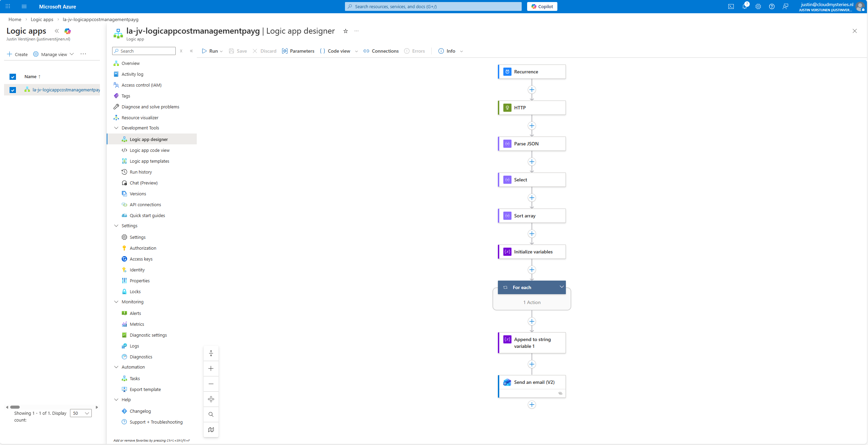Open Manage view dropdown
This screenshot has height=445, width=868.
53,54
